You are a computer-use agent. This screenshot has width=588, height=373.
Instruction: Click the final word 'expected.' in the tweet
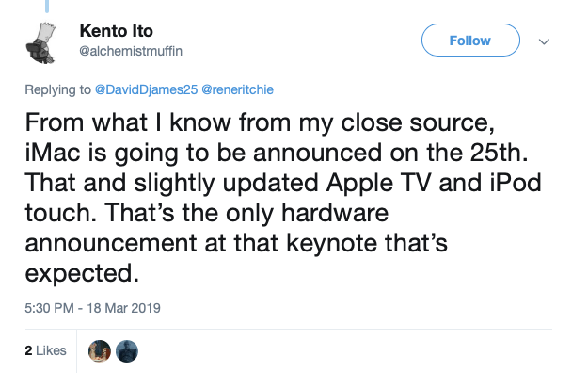[82, 274]
